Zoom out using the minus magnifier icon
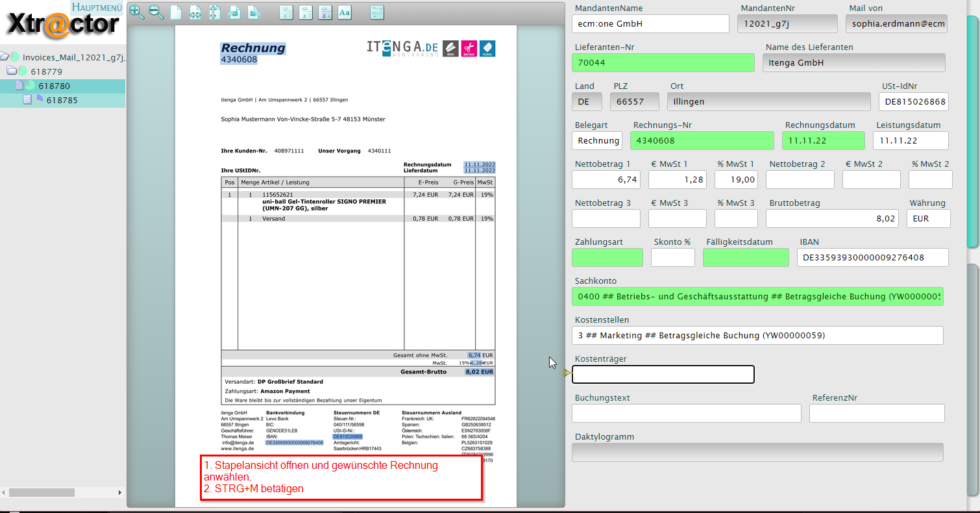 point(156,12)
